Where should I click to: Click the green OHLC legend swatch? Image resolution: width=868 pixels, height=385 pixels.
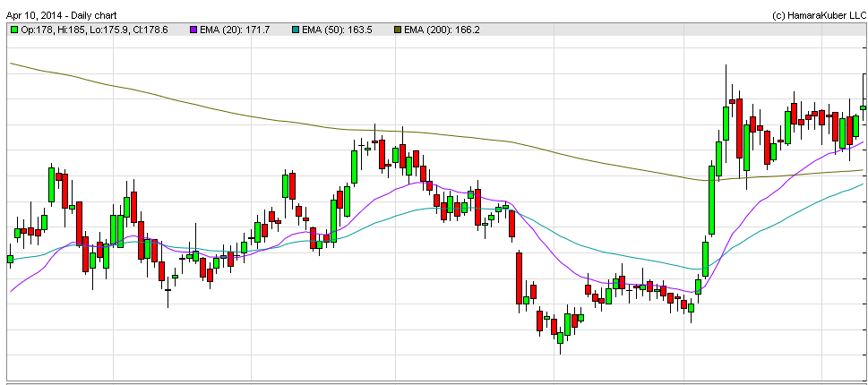(14, 30)
